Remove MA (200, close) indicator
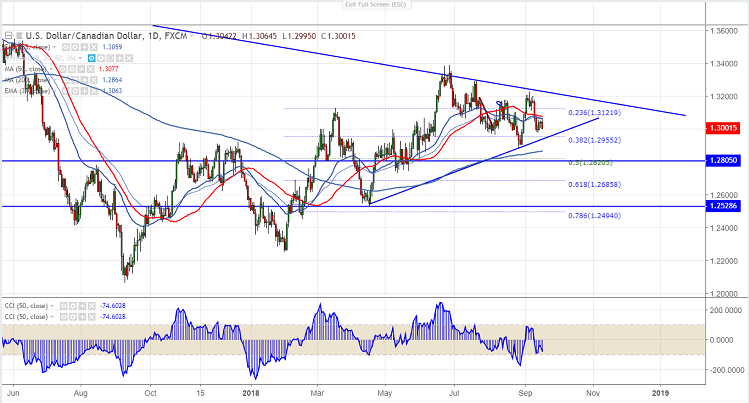The image size is (749, 403). (x=94, y=80)
